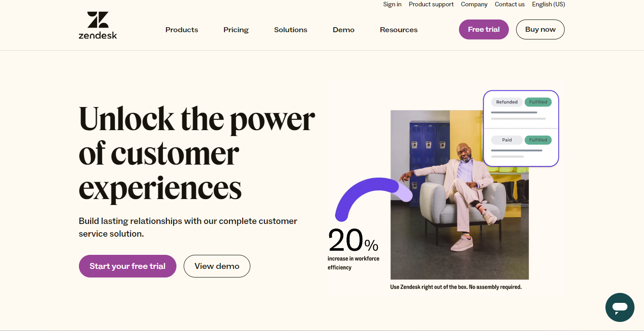Click the Zendesk logo
Viewport: 644px width, 331px height.
coord(98,25)
